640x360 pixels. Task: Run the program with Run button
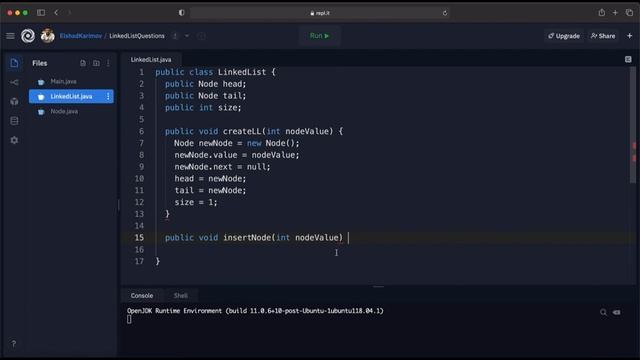(x=319, y=36)
